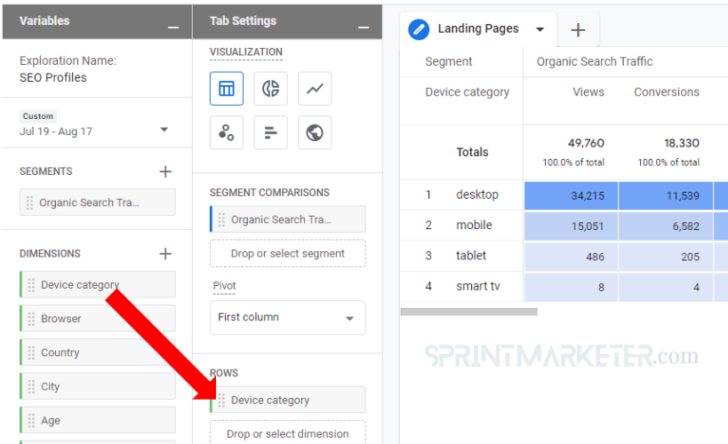Select the Scatterplot visualization icon
Screen dimensions: 728x444
click(226, 132)
